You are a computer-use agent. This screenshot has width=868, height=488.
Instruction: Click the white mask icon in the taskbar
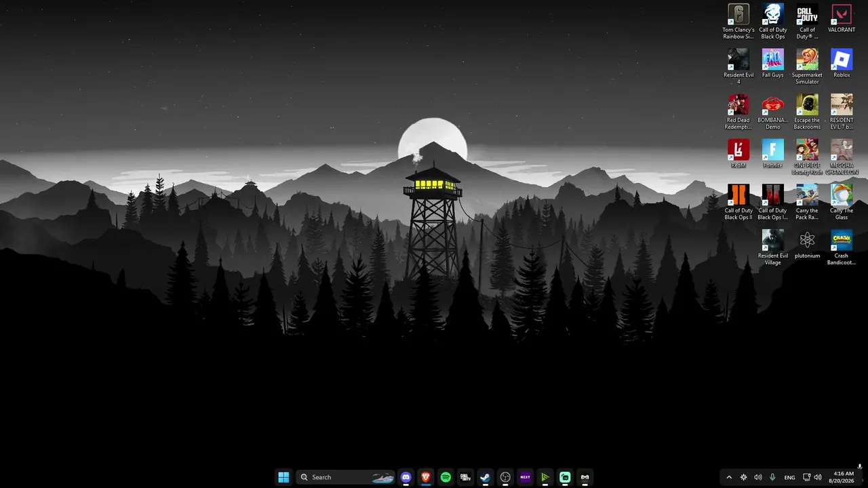pos(585,477)
